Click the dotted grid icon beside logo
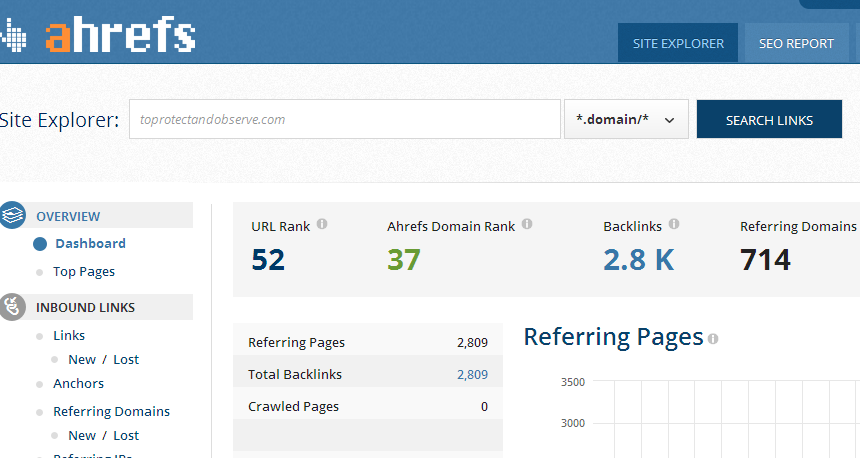 [13, 35]
